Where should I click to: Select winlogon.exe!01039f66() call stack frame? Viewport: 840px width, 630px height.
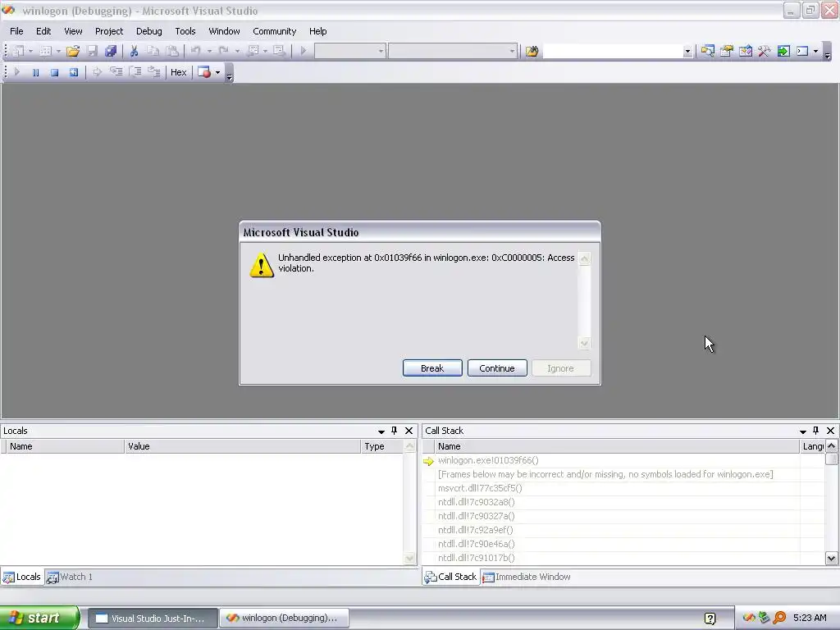pos(488,460)
